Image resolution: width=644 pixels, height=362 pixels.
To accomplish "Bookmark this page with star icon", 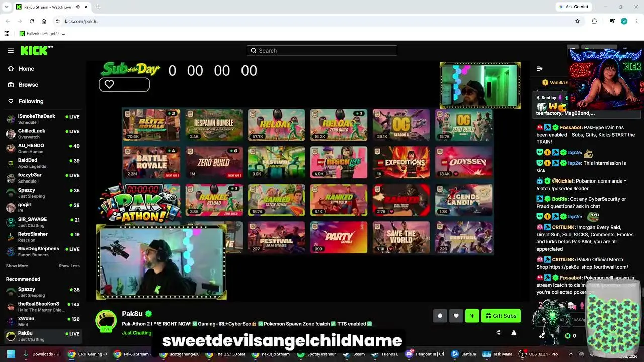I will tap(577, 21).
